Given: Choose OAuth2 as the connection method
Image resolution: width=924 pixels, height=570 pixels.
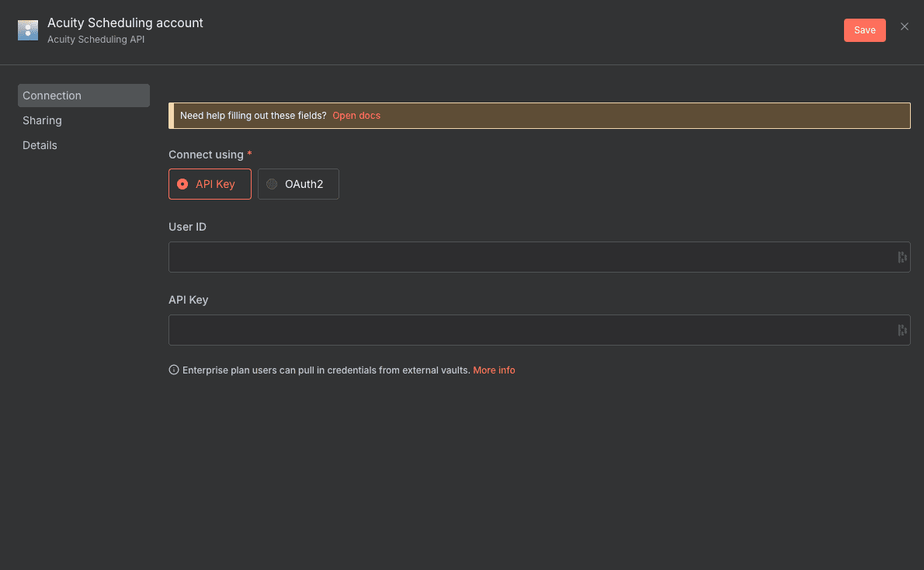Looking at the screenshot, I should (x=298, y=184).
